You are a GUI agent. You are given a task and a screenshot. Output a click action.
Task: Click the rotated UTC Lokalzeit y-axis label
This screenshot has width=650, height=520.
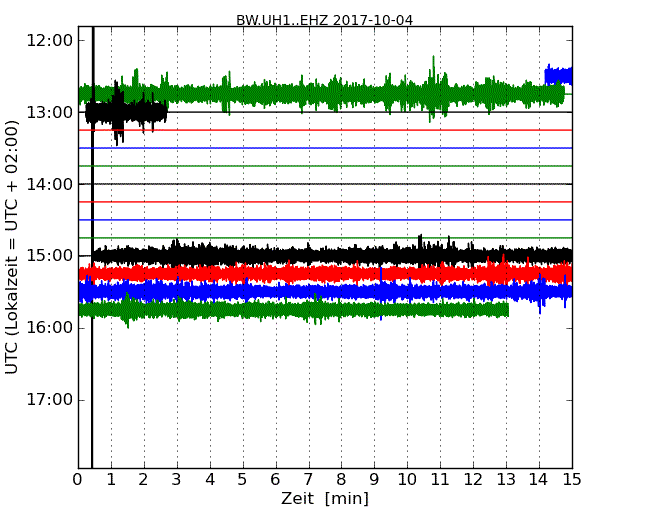[12, 247]
